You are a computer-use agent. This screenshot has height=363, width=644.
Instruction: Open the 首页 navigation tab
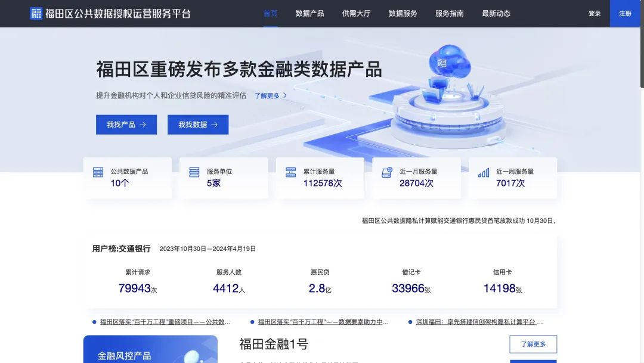pyautogui.click(x=270, y=14)
